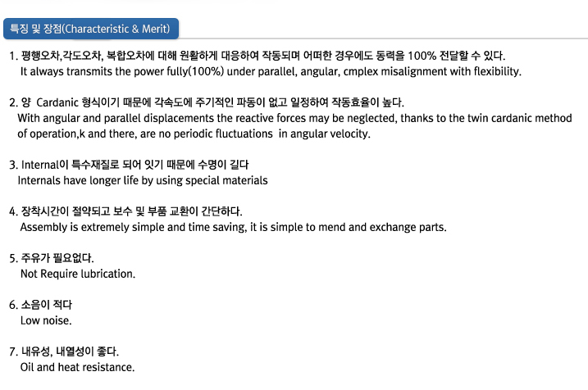Select the item 3 Korean Internal heading
The width and height of the screenshot is (588, 390).
coord(129,165)
